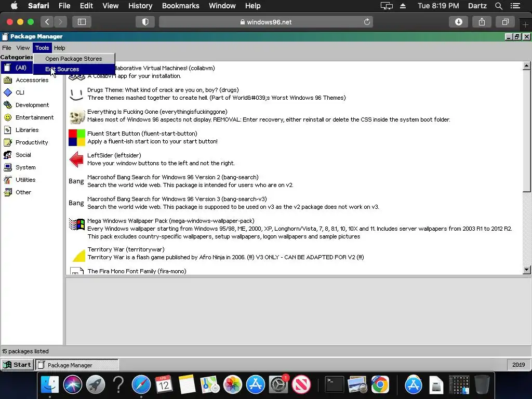Screen dimensions: 532x399
Task: Open Google Chrome from the Dock
Action: point(380,385)
